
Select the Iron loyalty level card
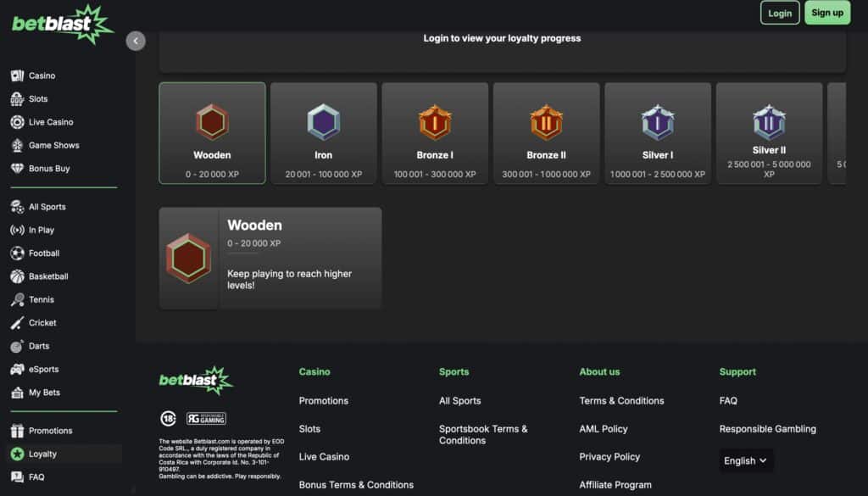pos(324,133)
